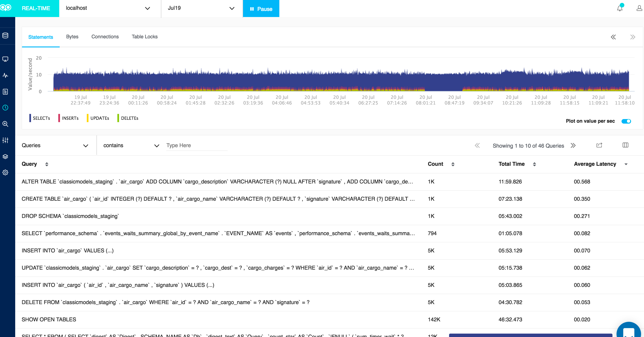Open the sliders tuning sidebar icon

tap(5, 140)
